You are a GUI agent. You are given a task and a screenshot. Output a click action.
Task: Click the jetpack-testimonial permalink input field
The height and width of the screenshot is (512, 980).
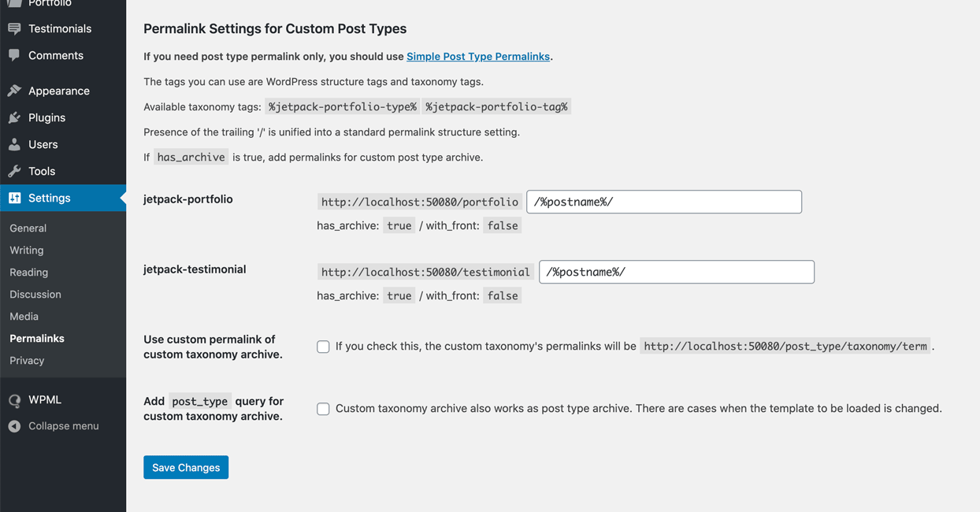(x=676, y=272)
